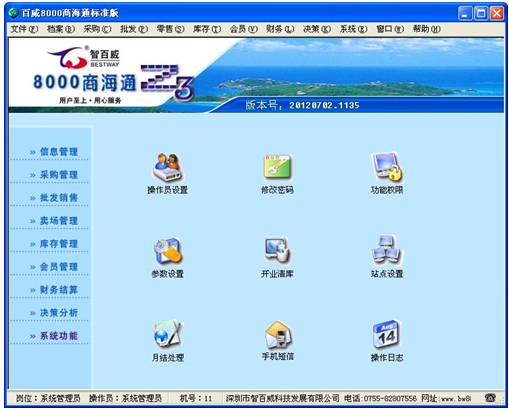Click the app logo in title bar
The height and width of the screenshot is (411, 509).
pyautogui.click(x=13, y=13)
